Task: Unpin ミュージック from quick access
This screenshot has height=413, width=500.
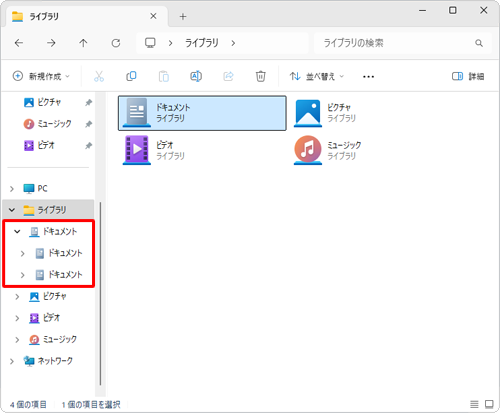Action: pos(88,124)
